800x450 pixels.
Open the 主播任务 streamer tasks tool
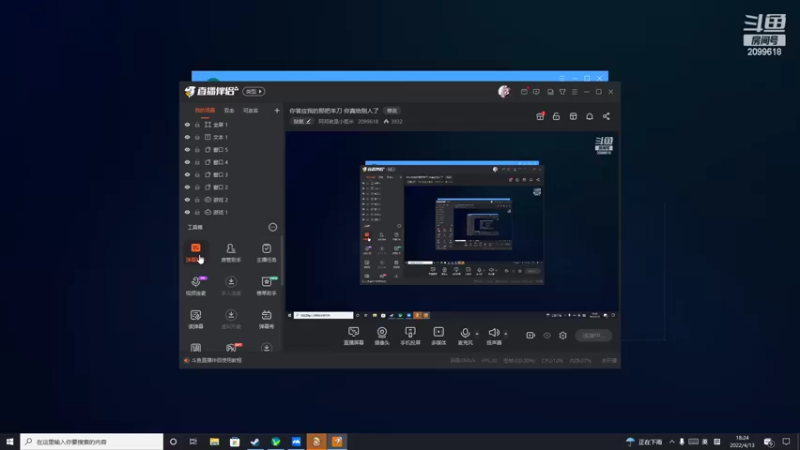[266, 252]
